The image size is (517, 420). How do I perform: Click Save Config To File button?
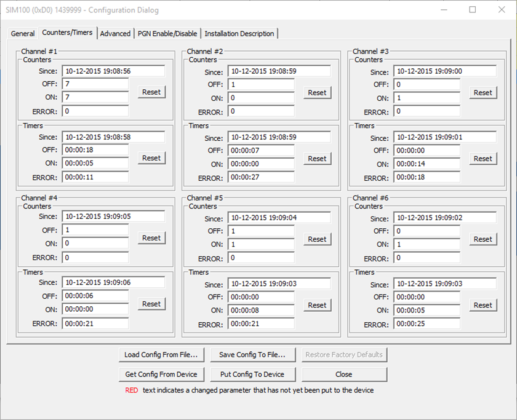(252, 355)
